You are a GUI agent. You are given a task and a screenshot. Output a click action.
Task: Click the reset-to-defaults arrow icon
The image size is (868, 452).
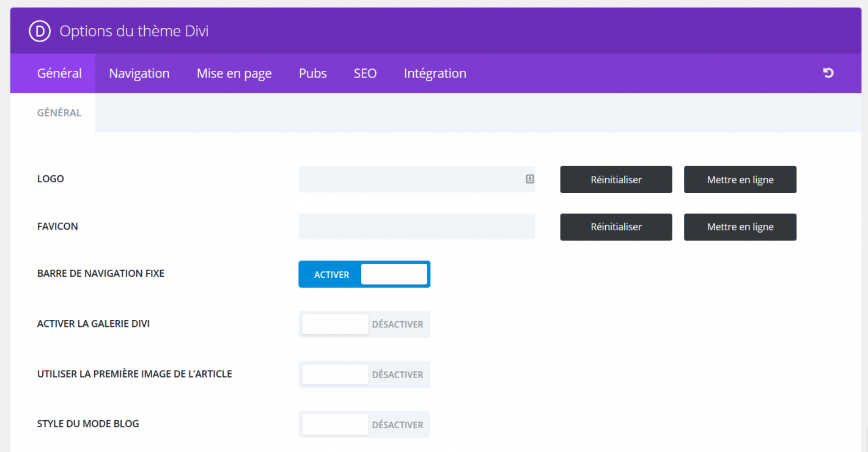coord(828,73)
